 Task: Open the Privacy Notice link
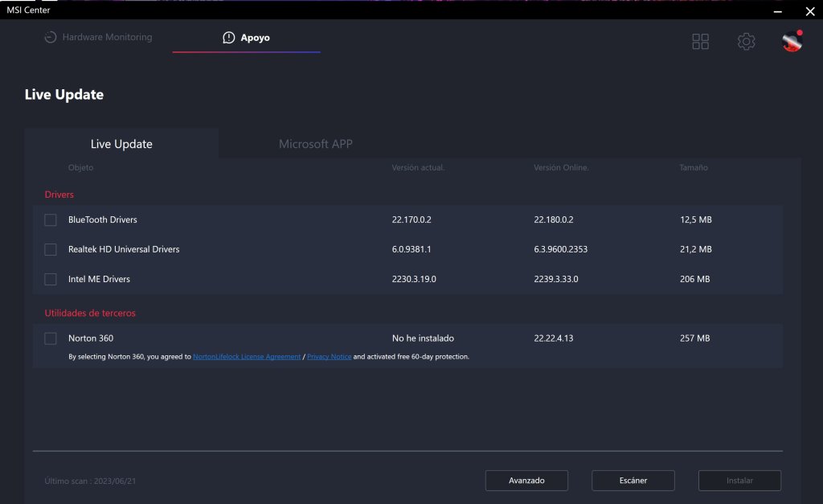pyautogui.click(x=329, y=356)
